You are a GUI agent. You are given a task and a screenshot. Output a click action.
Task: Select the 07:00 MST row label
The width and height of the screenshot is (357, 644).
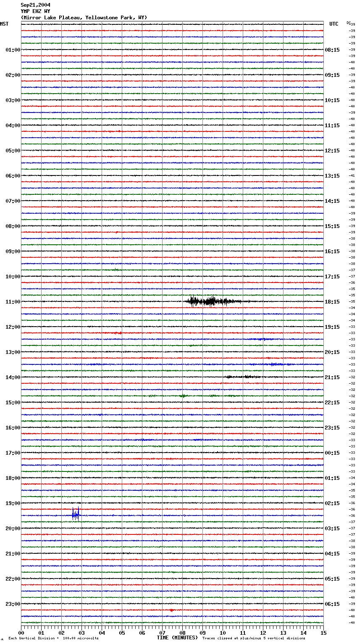tap(13, 201)
